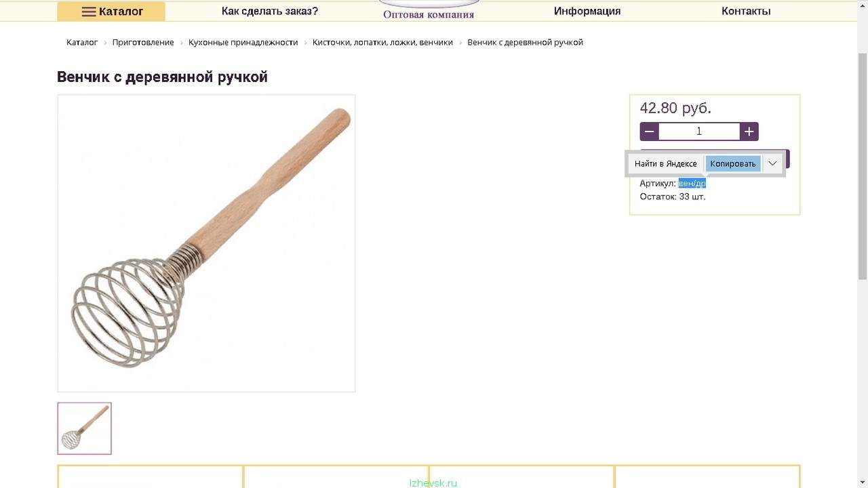Open the large whisk product photo

(206, 243)
